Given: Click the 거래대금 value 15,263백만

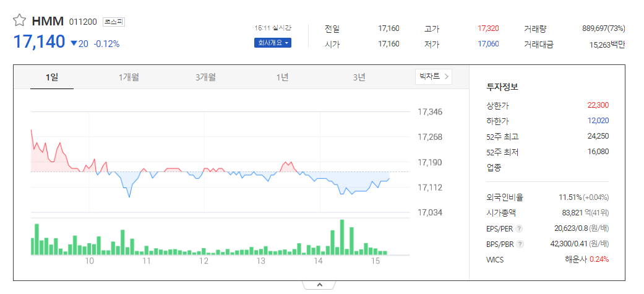Looking at the screenshot, I should (607, 45).
